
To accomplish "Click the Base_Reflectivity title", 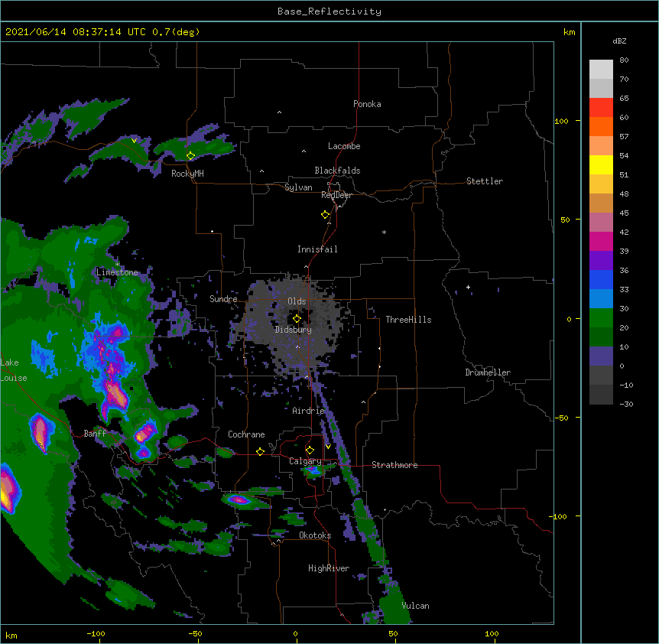I will pyautogui.click(x=329, y=11).
